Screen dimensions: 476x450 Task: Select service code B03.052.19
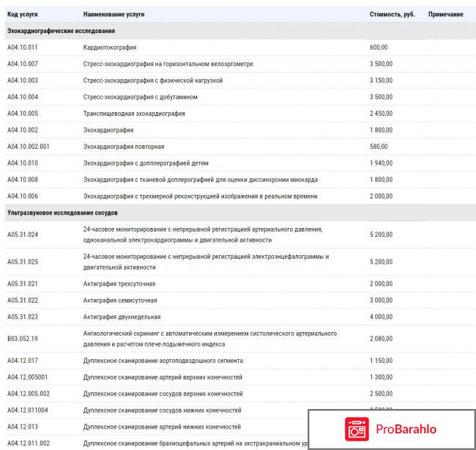23,339
